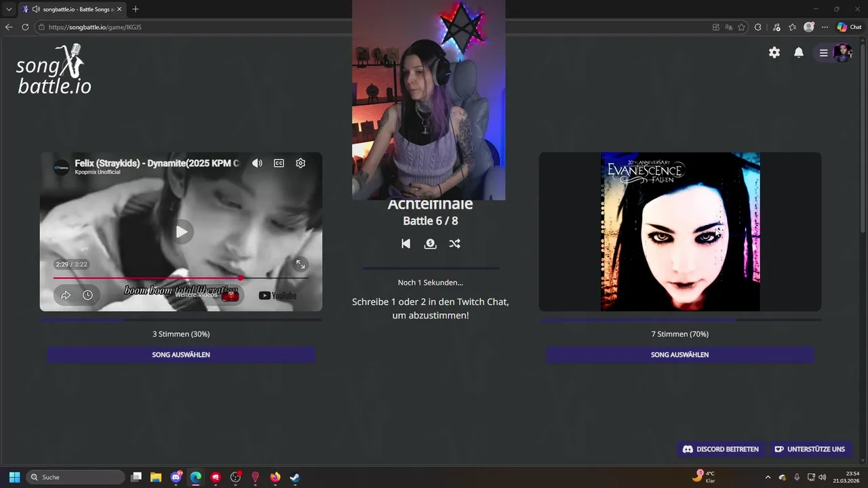Click the YouTube share arrow
Viewport: 868px width, 488px height.
[x=66, y=295]
